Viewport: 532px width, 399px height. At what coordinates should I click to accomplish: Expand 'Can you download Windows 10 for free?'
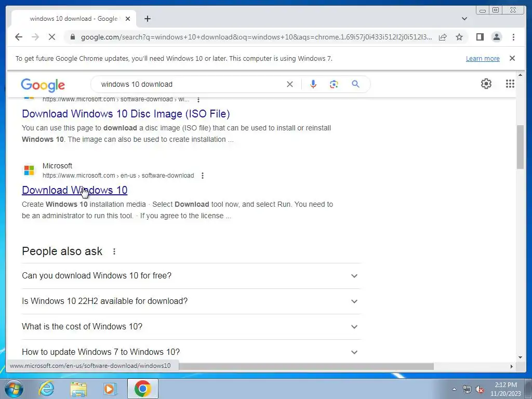tap(191, 276)
